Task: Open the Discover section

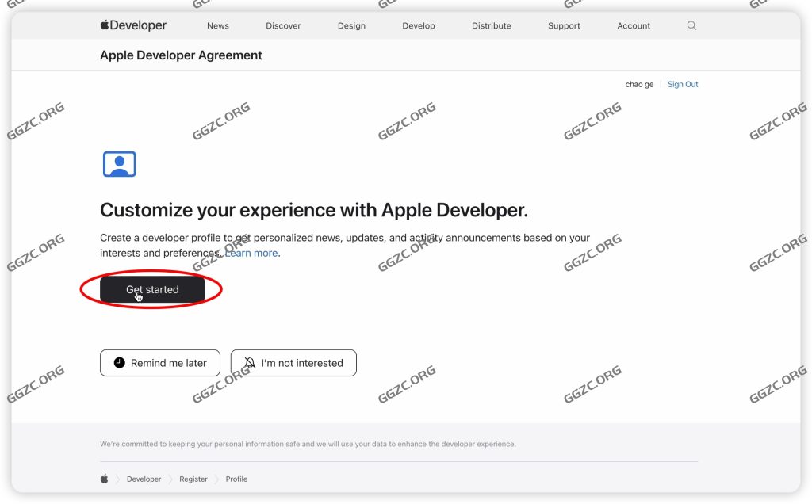Action: coord(283,25)
